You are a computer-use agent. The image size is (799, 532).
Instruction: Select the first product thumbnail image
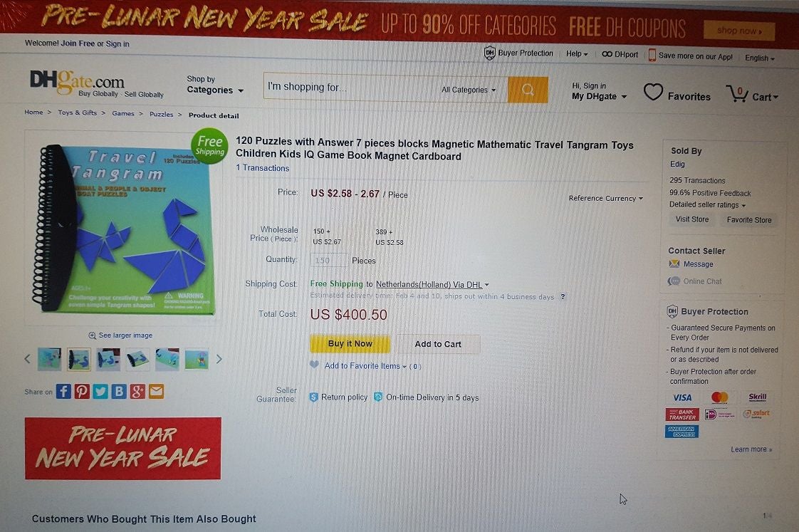[49, 359]
